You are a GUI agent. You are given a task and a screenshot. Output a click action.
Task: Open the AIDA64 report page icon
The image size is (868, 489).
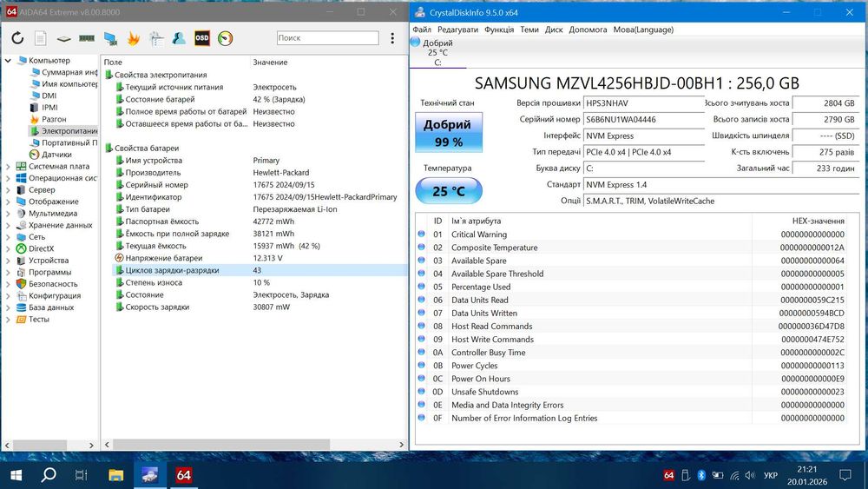pyautogui.click(x=41, y=38)
